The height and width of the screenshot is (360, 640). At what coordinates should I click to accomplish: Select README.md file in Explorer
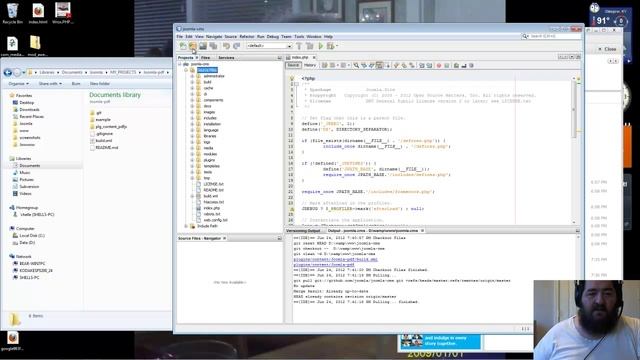click(107, 147)
